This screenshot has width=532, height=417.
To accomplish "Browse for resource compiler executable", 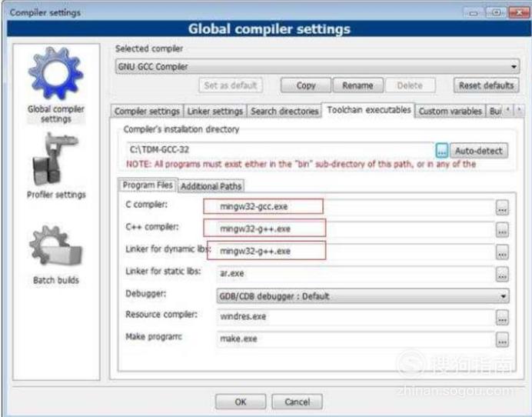I will pos(502,317).
